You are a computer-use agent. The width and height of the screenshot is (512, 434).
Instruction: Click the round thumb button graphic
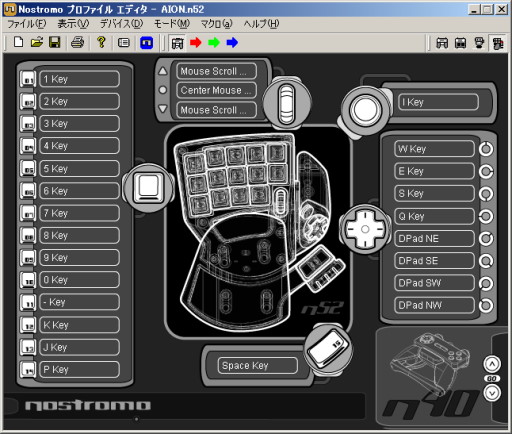(365, 110)
